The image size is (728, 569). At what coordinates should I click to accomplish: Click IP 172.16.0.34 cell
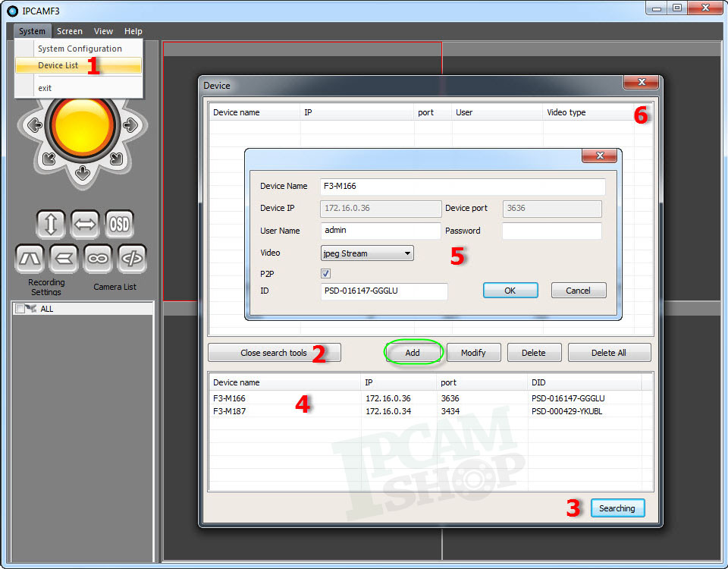[388, 411]
